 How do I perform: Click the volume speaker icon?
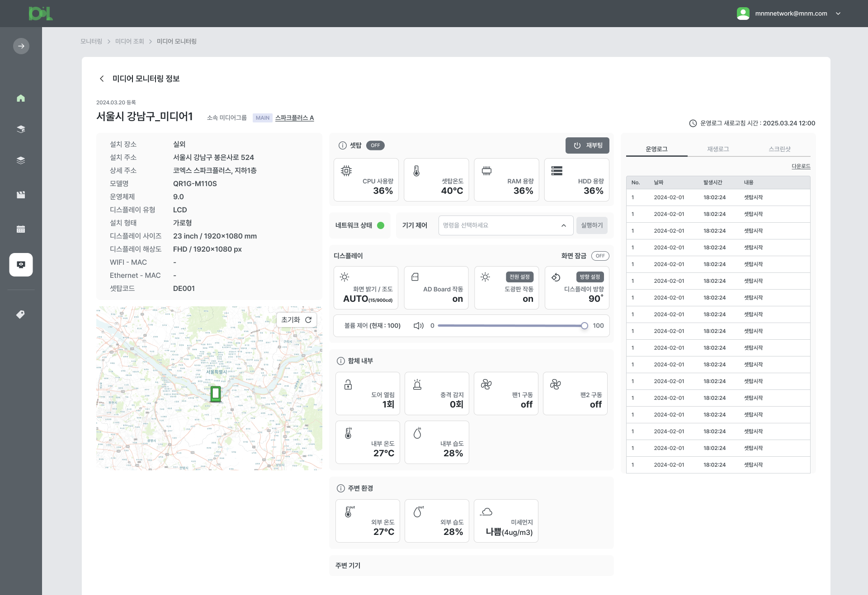coord(419,326)
